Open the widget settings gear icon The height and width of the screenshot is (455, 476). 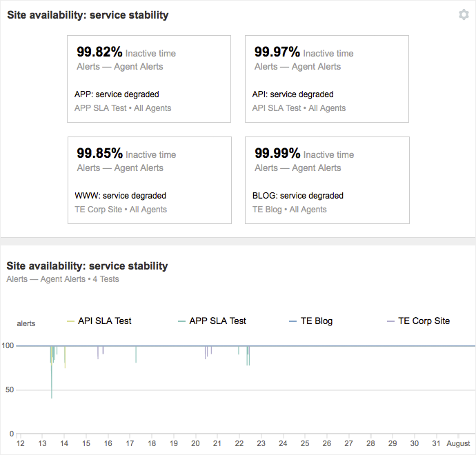pyautogui.click(x=464, y=14)
